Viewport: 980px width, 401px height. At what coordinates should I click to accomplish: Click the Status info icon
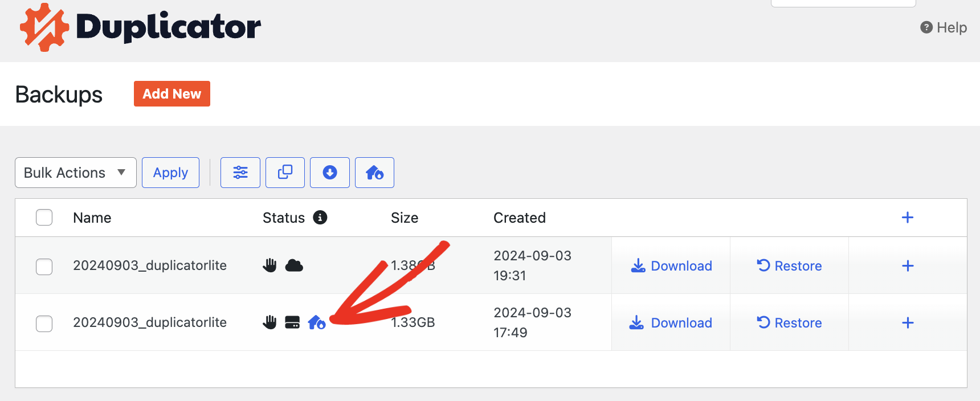[x=320, y=218]
